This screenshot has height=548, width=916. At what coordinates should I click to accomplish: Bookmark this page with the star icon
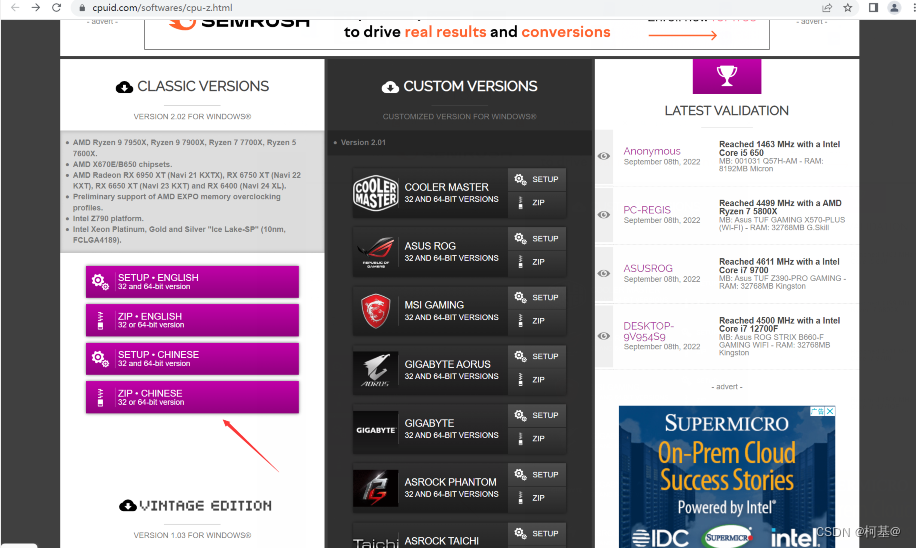coord(848,8)
